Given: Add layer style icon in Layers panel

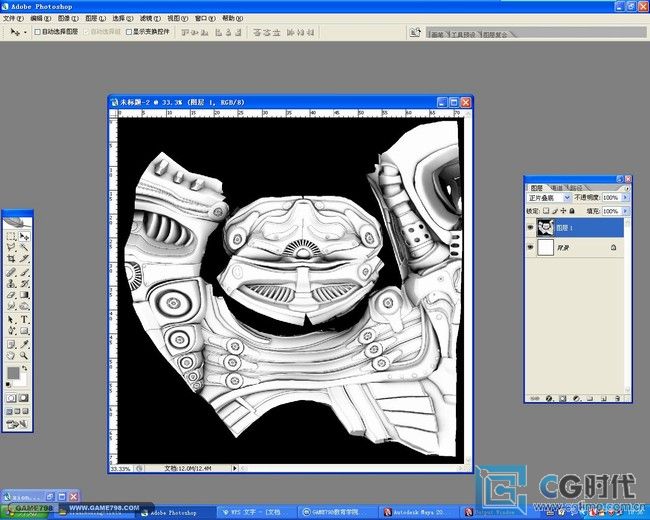Looking at the screenshot, I should tap(549, 398).
